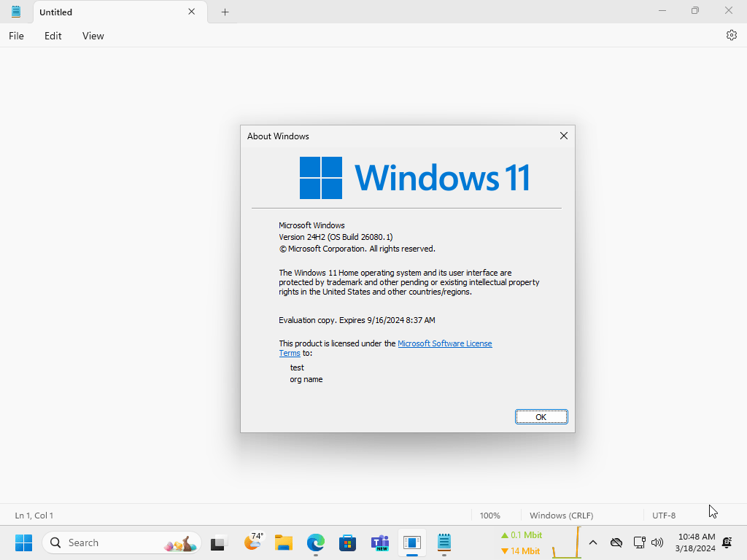747x560 pixels.
Task: Click the cloud sync tray icon
Action: [616, 542]
